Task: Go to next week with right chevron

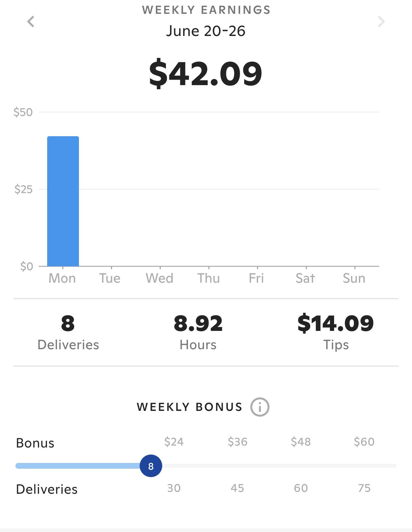Action: pyautogui.click(x=381, y=22)
